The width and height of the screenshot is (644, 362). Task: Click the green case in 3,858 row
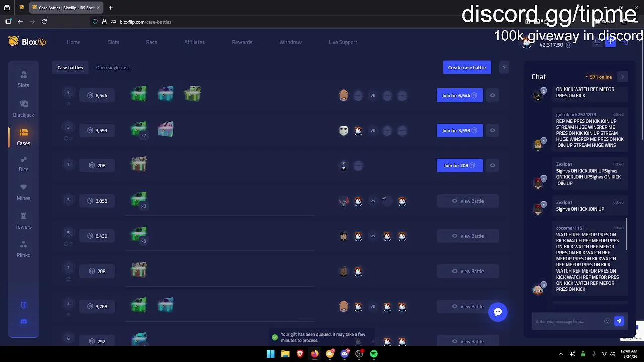click(139, 199)
